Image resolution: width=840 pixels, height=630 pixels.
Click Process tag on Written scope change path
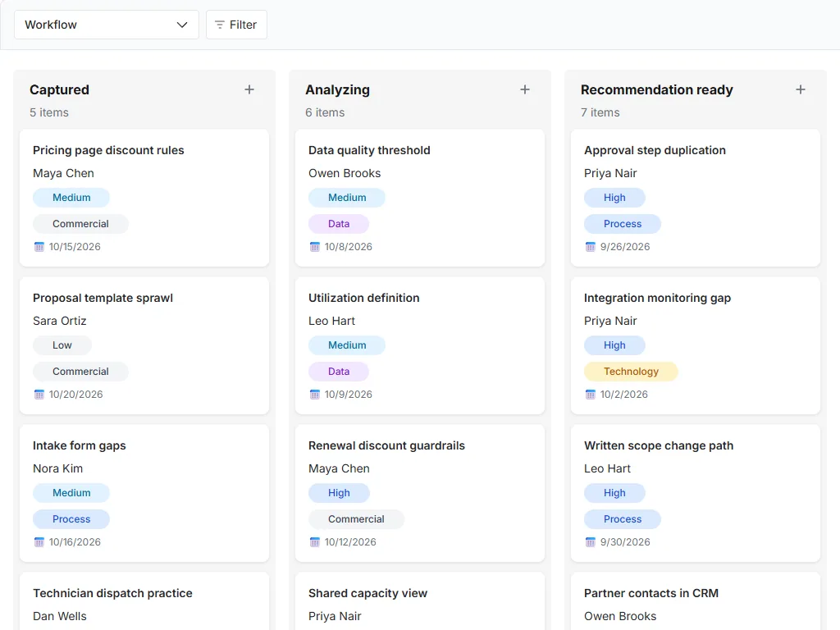click(623, 519)
